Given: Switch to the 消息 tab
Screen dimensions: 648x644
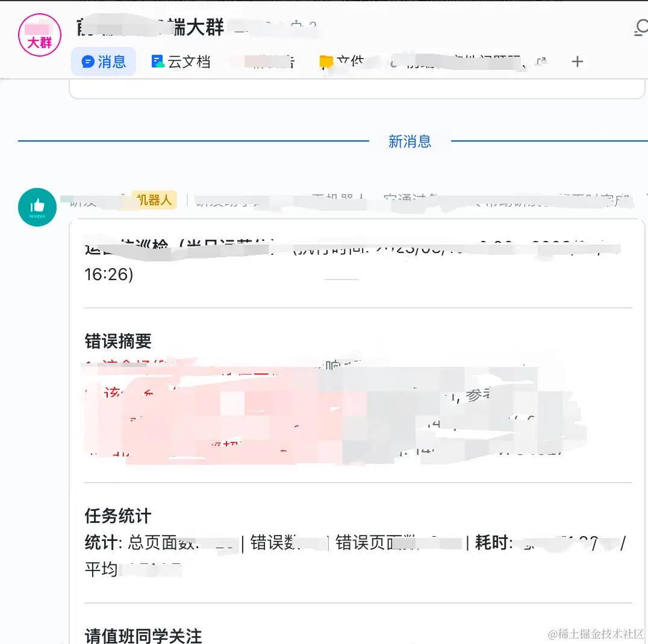Looking at the screenshot, I should coord(103,61).
